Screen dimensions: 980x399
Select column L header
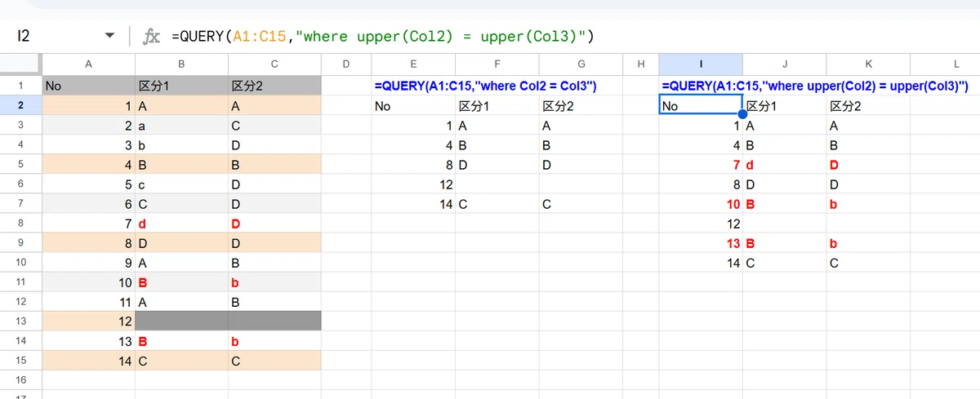pyautogui.click(x=945, y=64)
